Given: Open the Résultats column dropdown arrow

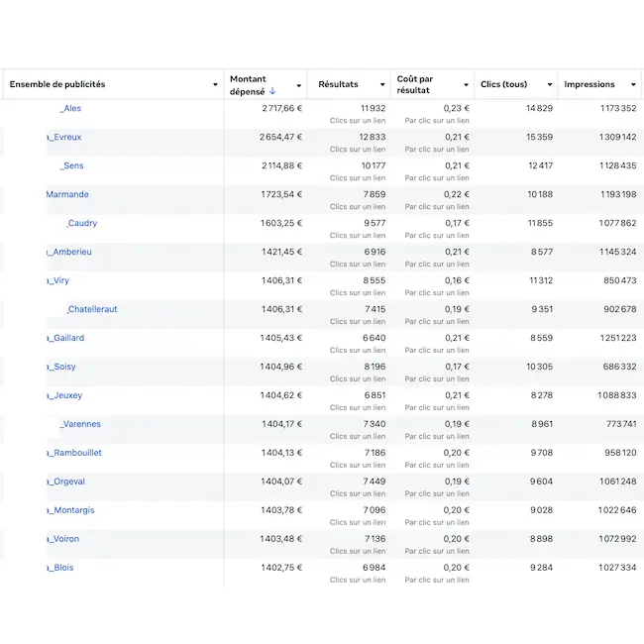Looking at the screenshot, I should (382, 84).
